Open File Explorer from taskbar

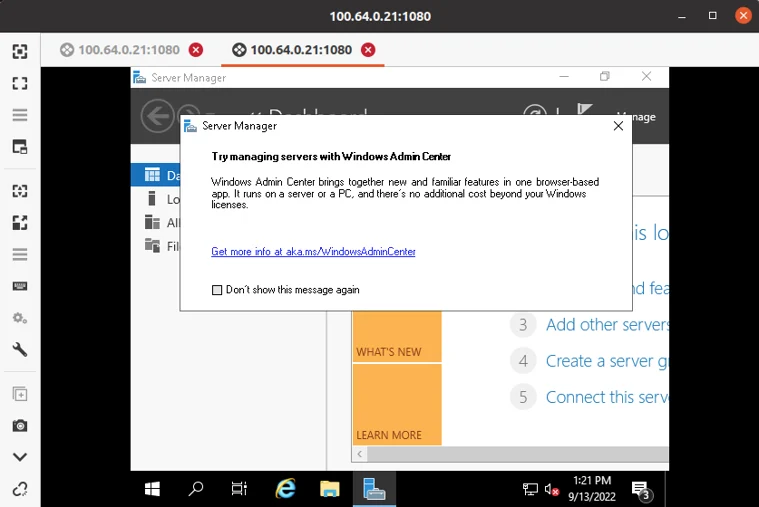[330, 489]
